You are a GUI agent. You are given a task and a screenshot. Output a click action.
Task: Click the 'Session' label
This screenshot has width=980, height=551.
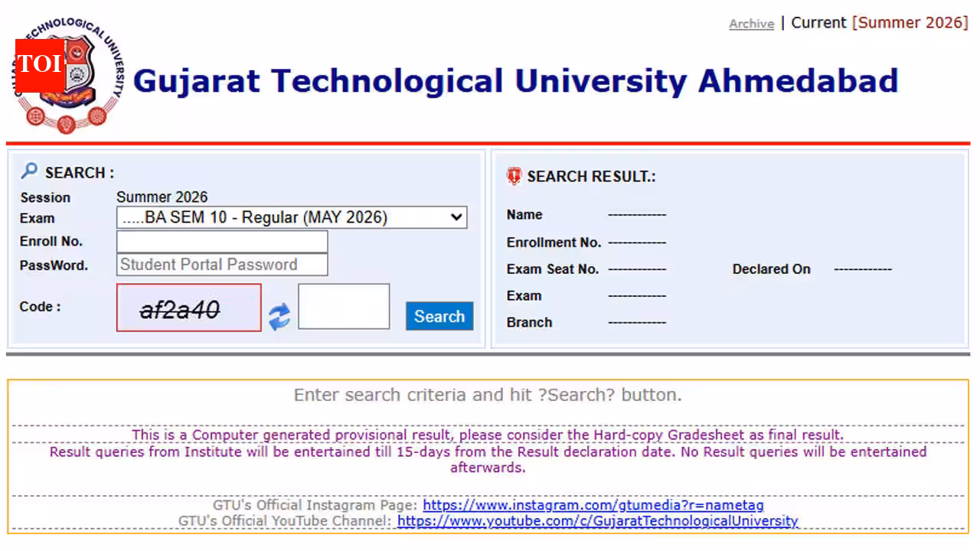pos(45,197)
